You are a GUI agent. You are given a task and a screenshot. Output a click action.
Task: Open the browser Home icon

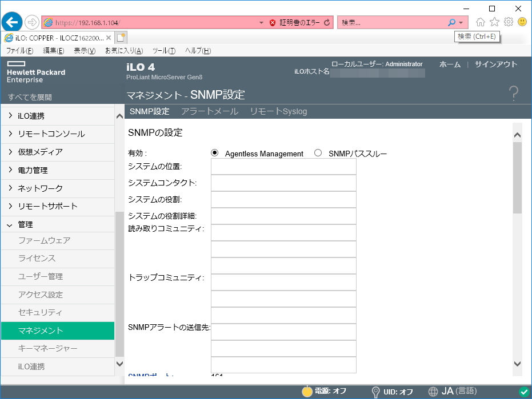pos(480,22)
